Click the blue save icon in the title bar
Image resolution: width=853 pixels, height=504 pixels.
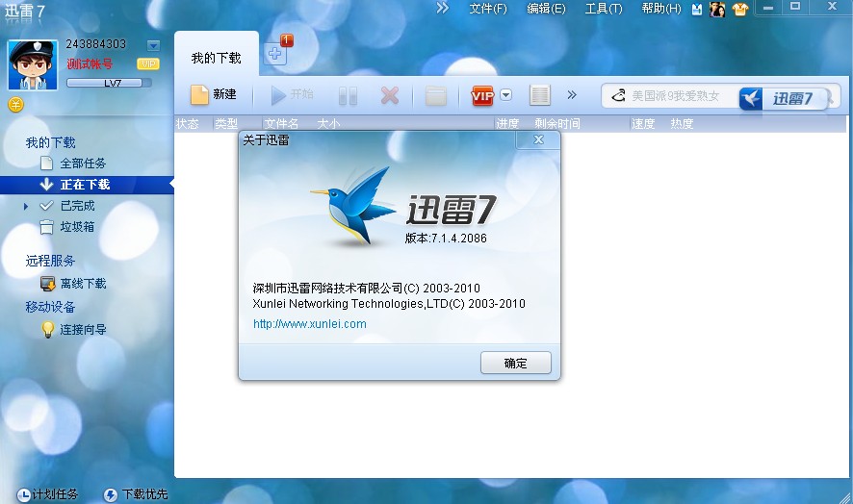tap(697, 10)
